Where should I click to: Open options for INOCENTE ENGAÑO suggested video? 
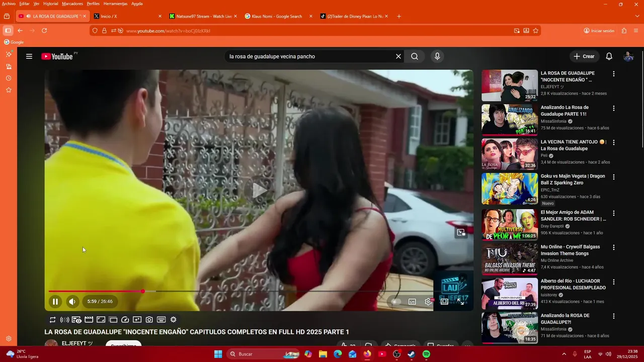coord(614,74)
